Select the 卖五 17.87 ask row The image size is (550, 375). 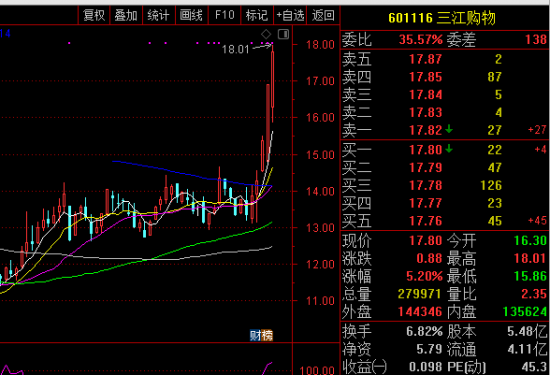445,59
